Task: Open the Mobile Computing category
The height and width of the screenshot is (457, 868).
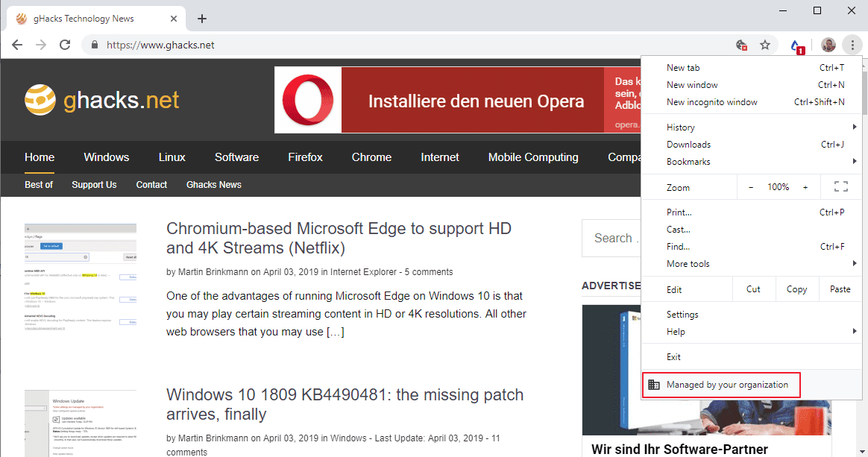Action: 533,157
